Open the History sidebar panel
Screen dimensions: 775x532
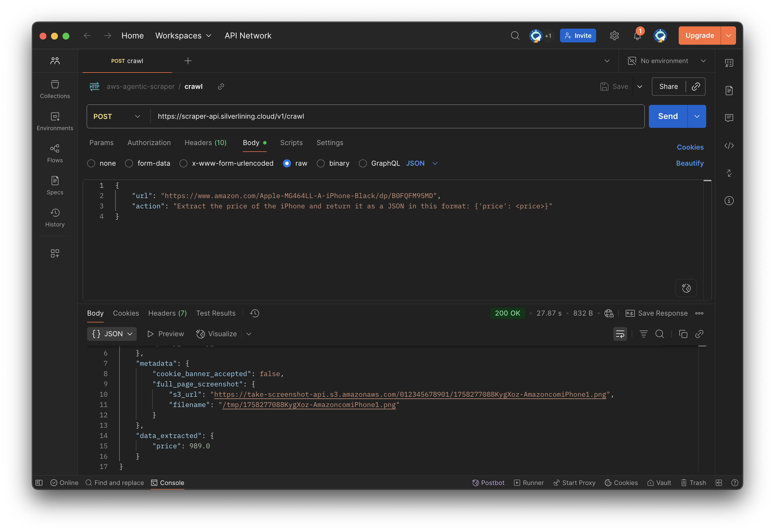pyautogui.click(x=55, y=218)
